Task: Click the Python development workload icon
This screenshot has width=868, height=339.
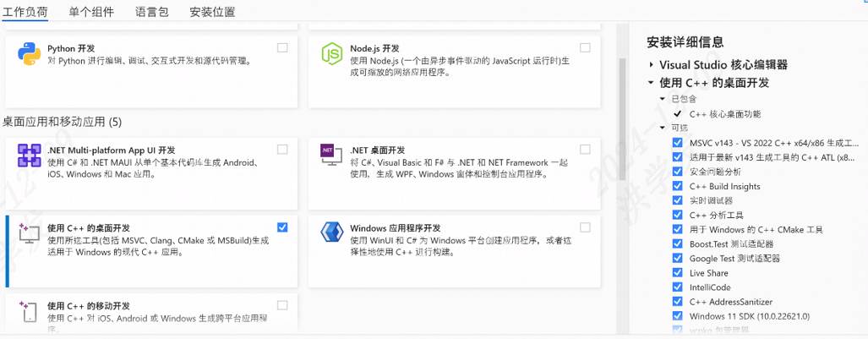Action: [29, 54]
